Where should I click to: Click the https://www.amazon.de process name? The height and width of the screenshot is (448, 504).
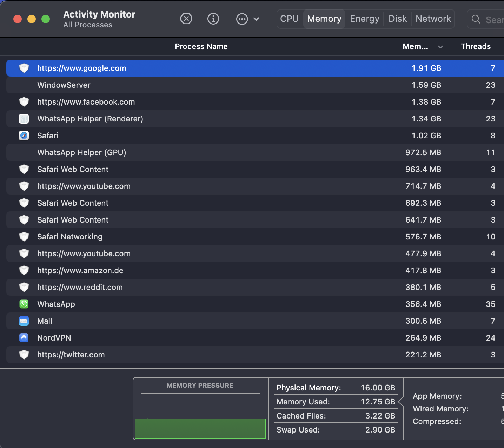[x=80, y=270]
